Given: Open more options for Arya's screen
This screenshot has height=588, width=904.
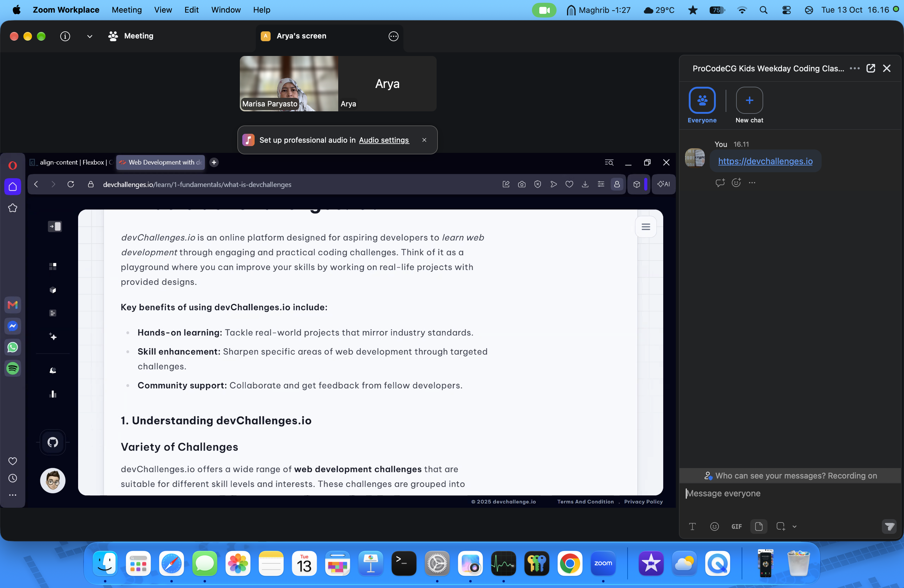Looking at the screenshot, I should (x=394, y=36).
